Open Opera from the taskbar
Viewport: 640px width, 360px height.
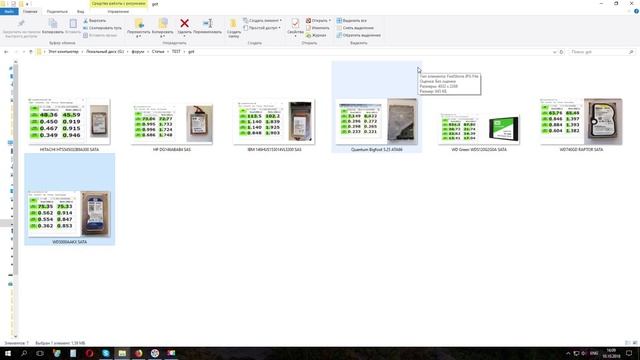[89, 353]
